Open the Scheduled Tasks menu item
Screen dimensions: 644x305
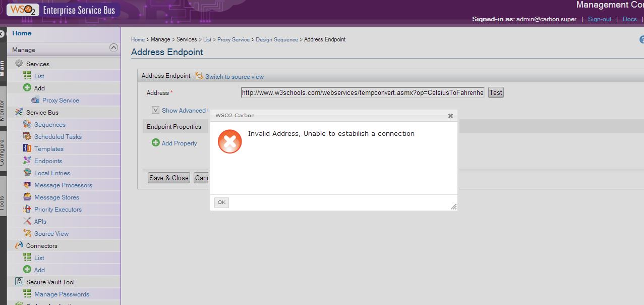coord(58,137)
